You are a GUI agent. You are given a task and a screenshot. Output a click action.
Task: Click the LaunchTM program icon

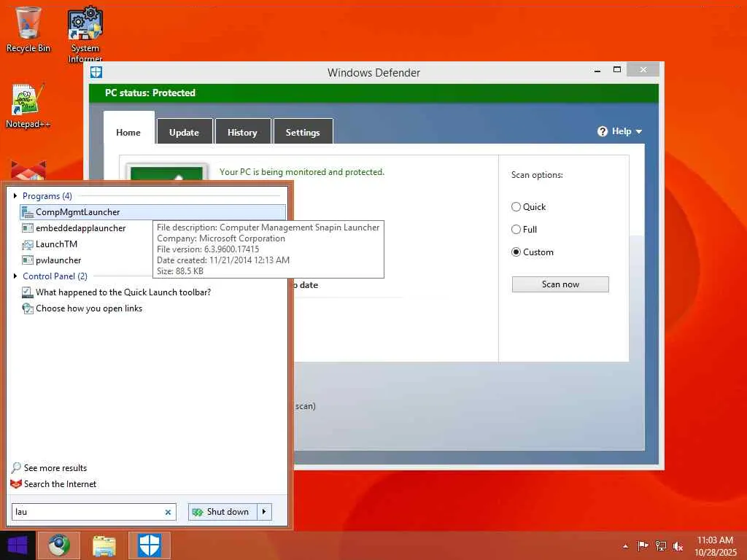pos(28,244)
